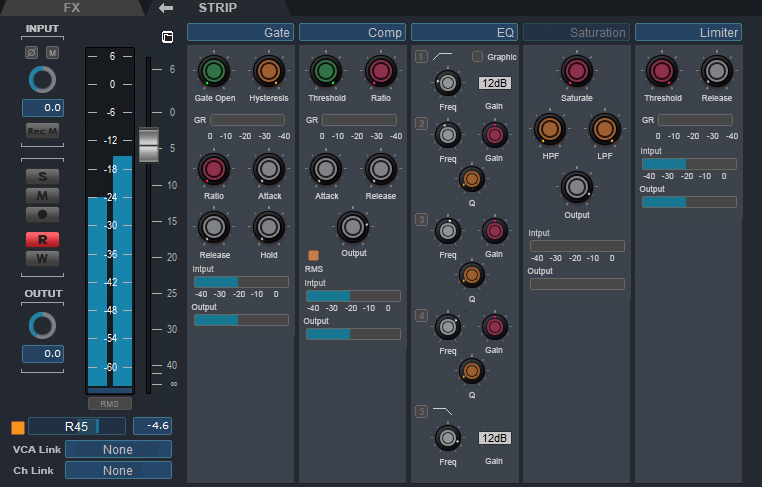Screen dimensions: 762x487
Task: Click the Gate Open knob
Action: click(x=213, y=71)
